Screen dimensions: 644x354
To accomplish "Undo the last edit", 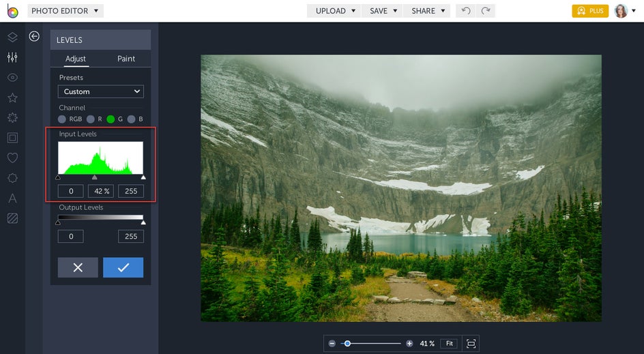I will (466, 11).
